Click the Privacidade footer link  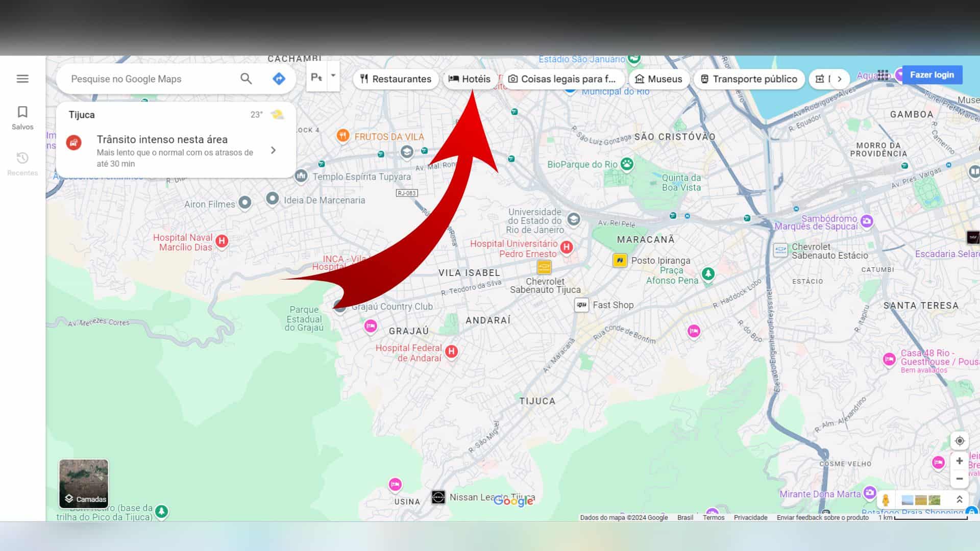[x=750, y=517]
